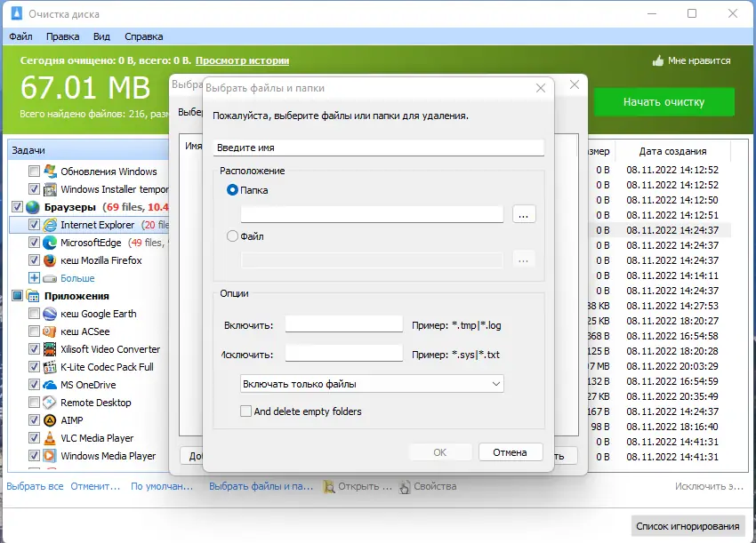Image resolution: width=756 pixels, height=543 pixels.
Task: Click the Windows Installer temporary files icon
Action: pos(50,189)
